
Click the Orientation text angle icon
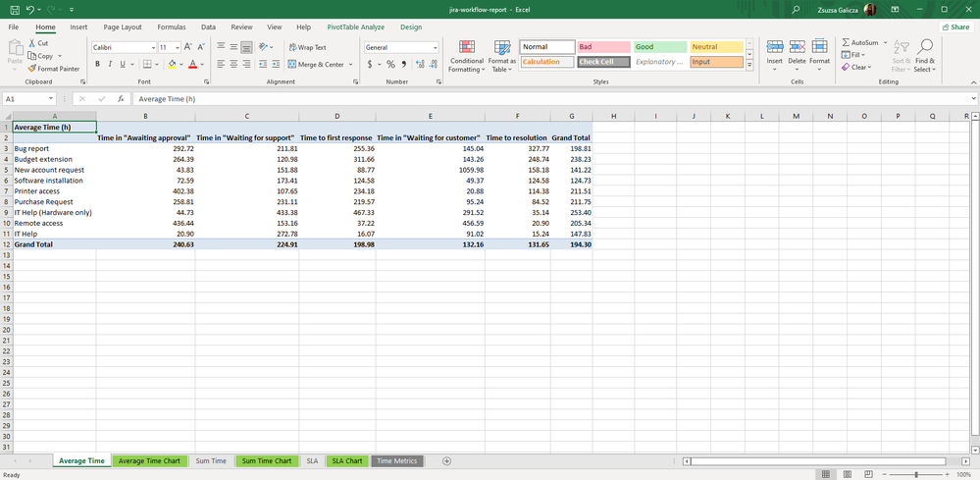coord(264,47)
